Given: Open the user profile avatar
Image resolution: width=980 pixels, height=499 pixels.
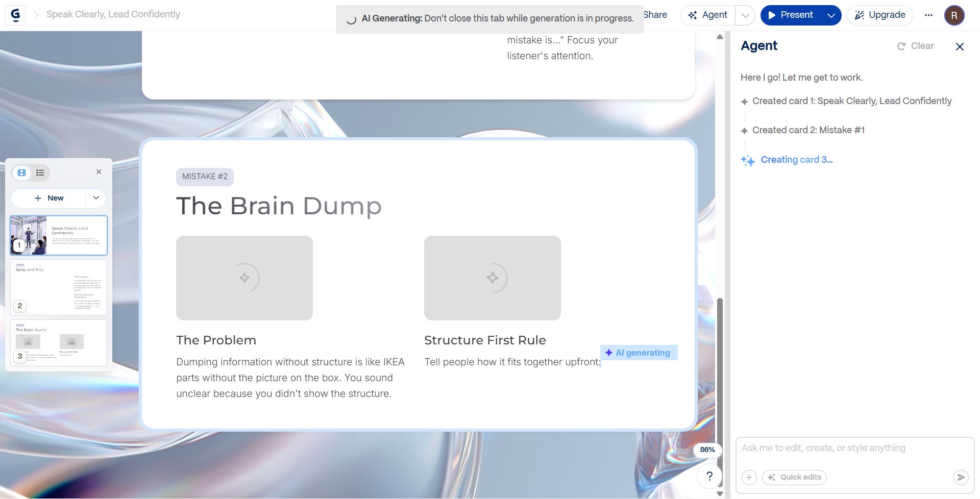Looking at the screenshot, I should (953, 15).
